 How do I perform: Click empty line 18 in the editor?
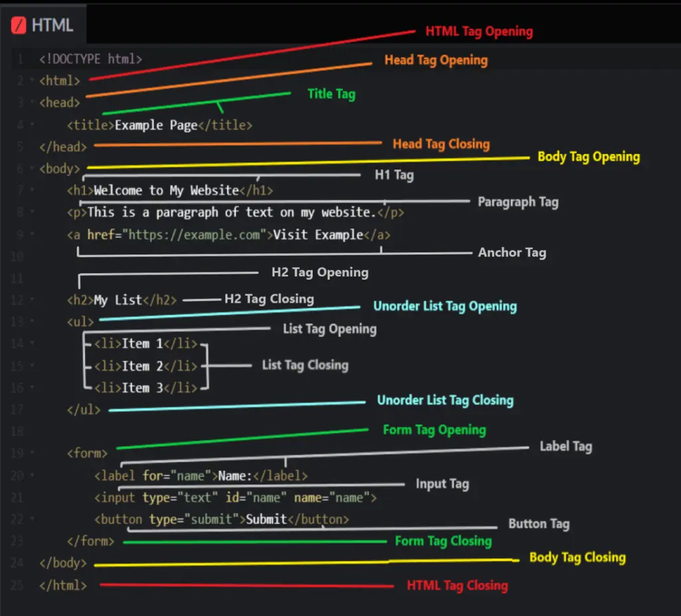point(200,431)
